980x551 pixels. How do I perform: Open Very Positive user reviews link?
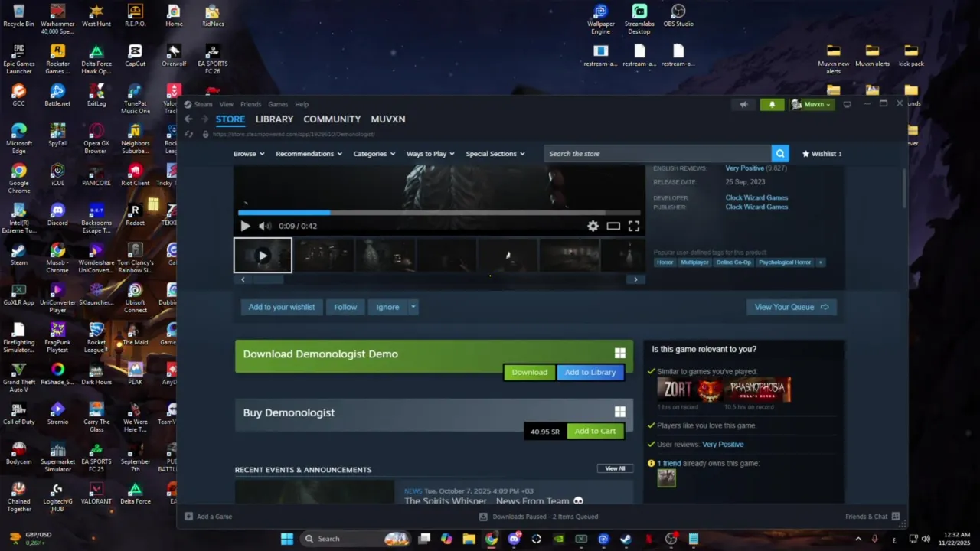(723, 444)
